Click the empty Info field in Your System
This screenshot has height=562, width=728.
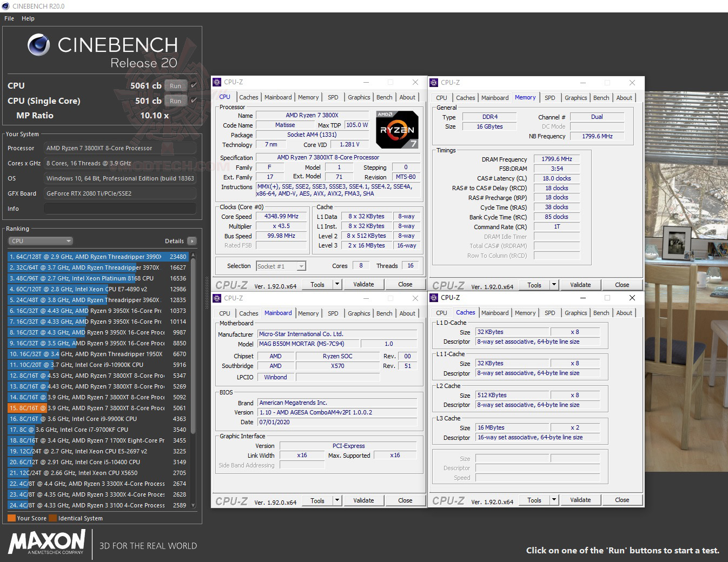[x=120, y=209]
